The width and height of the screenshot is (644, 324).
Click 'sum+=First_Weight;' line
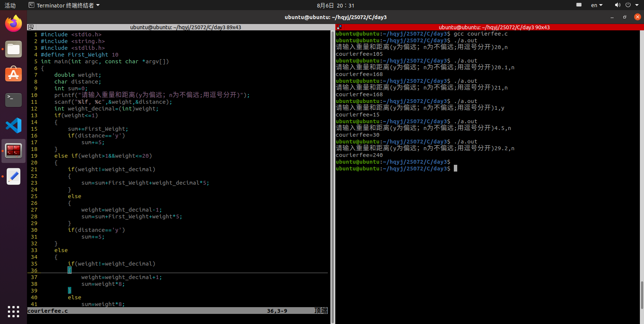click(98, 129)
